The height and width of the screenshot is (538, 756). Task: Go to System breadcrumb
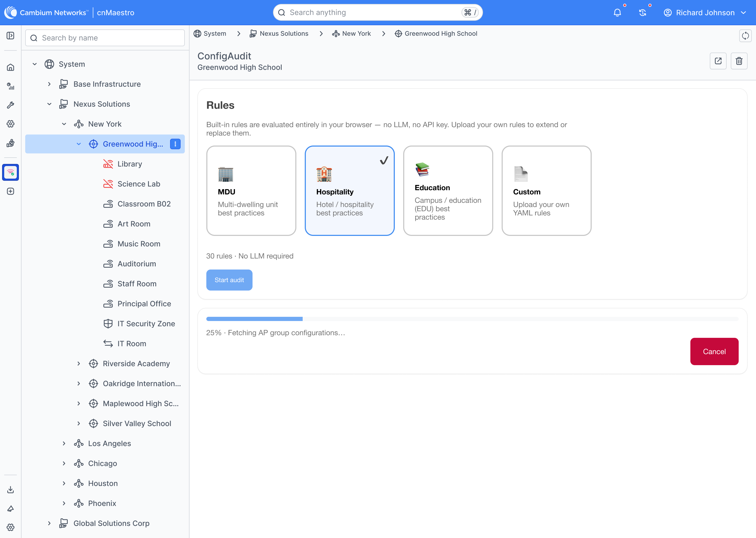210,33
